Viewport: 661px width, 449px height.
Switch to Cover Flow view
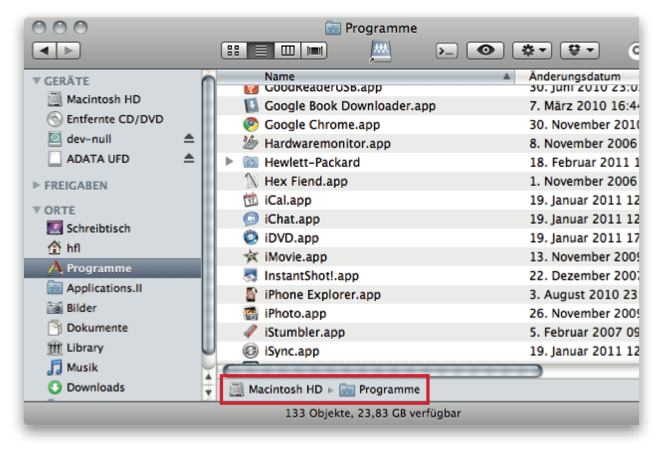click(314, 51)
